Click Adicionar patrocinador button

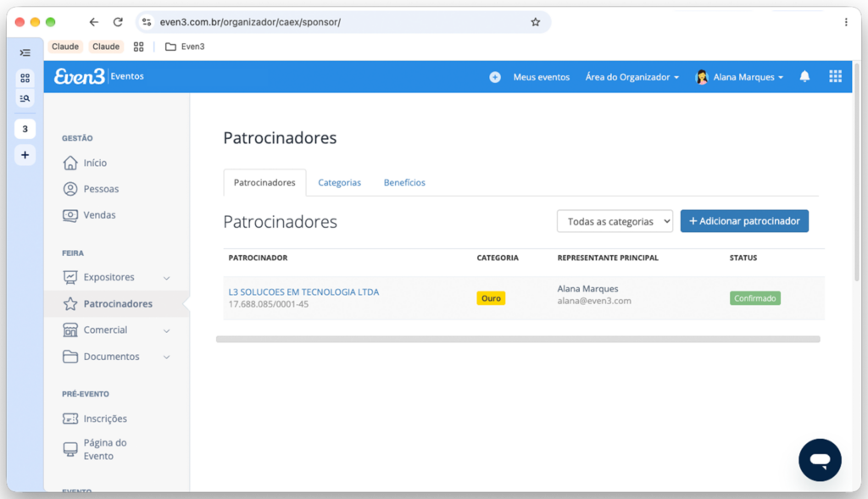pyautogui.click(x=744, y=221)
